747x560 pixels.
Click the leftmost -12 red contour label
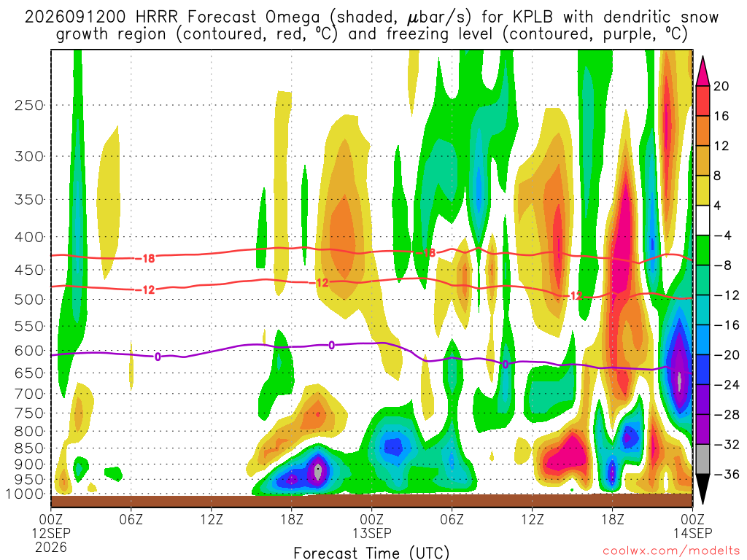click(x=146, y=289)
